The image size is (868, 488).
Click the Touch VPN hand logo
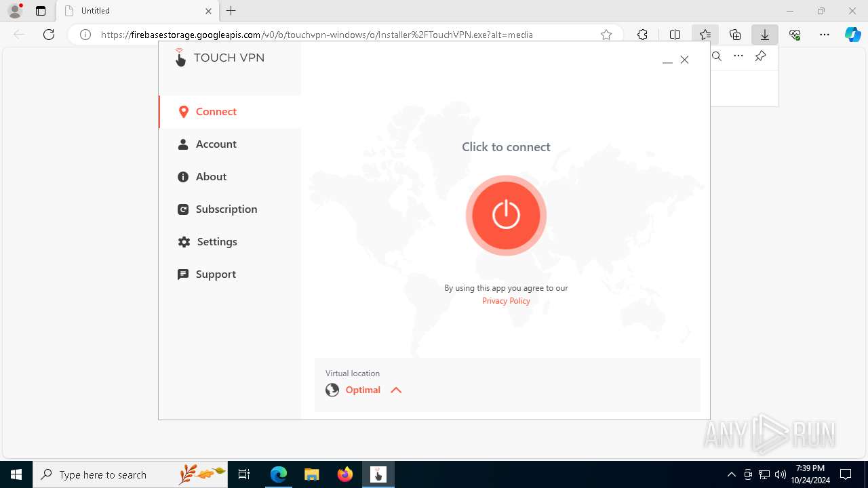click(180, 58)
